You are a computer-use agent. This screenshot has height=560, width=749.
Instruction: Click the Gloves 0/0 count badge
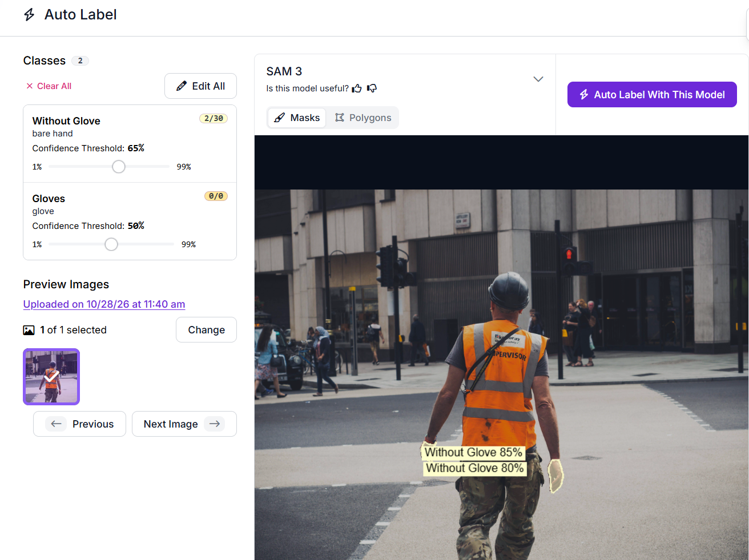pyautogui.click(x=216, y=196)
